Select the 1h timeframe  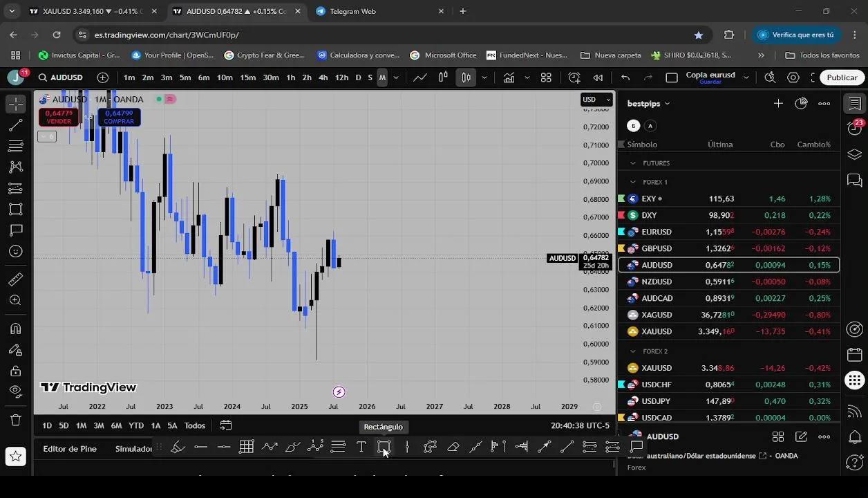[x=291, y=77]
